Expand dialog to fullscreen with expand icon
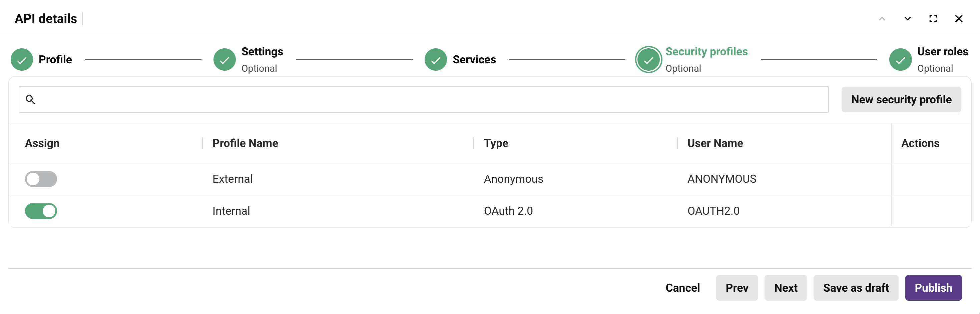 [933, 18]
